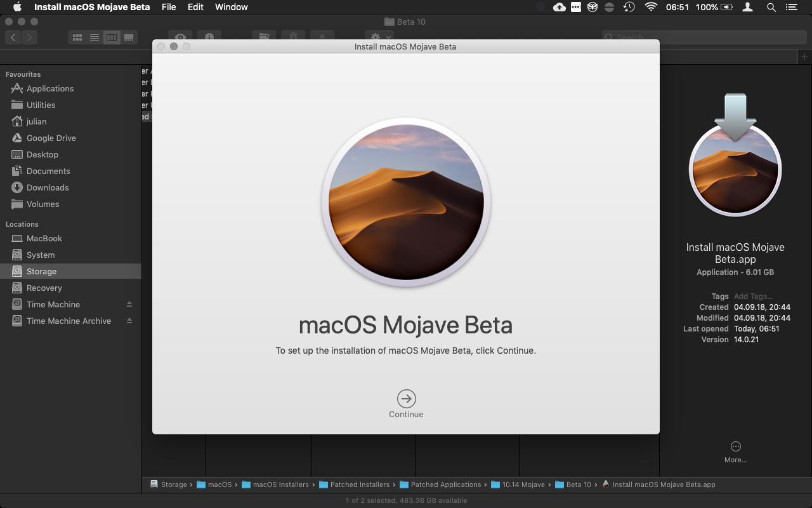Screen dimensions: 812x508
Task: Click Add Tags field in Finder preview
Action: [753, 296]
